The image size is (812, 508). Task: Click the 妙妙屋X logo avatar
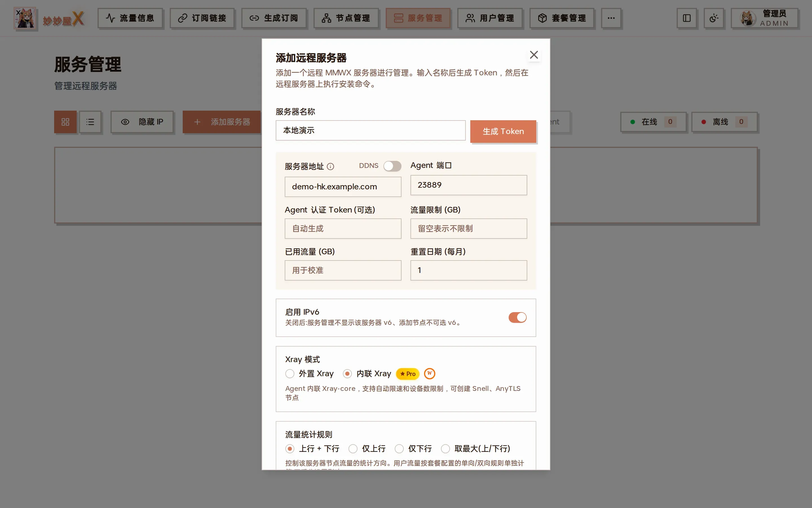point(25,18)
